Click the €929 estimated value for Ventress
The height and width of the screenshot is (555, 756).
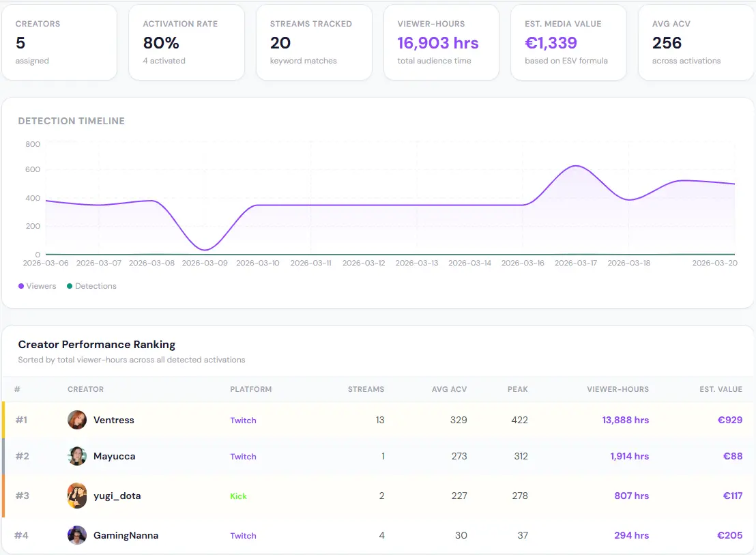[731, 420]
